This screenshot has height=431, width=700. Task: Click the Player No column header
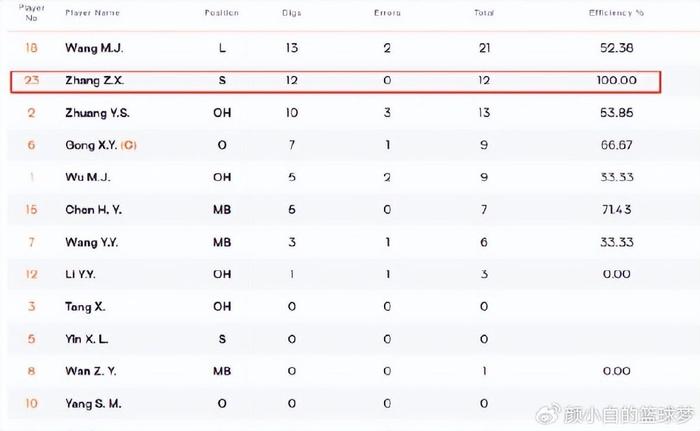[31, 13]
